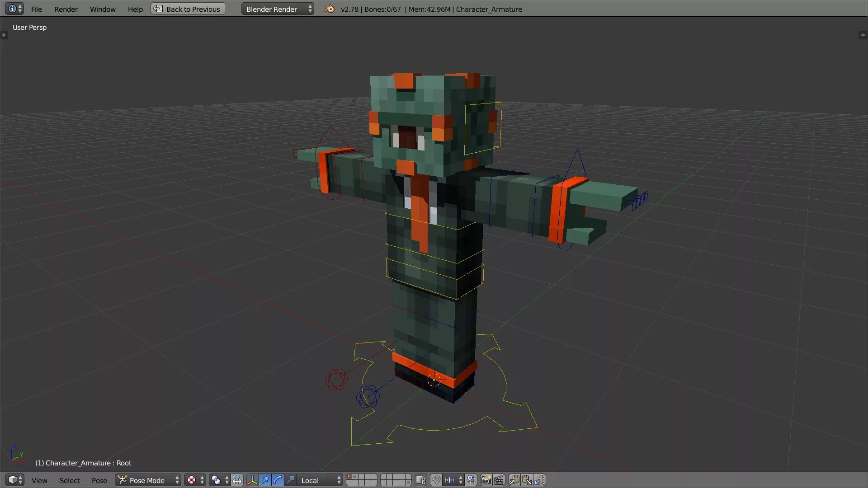The image size is (868, 488).
Task: Open the Pose Mode interaction dropdown
Action: (148, 480)
